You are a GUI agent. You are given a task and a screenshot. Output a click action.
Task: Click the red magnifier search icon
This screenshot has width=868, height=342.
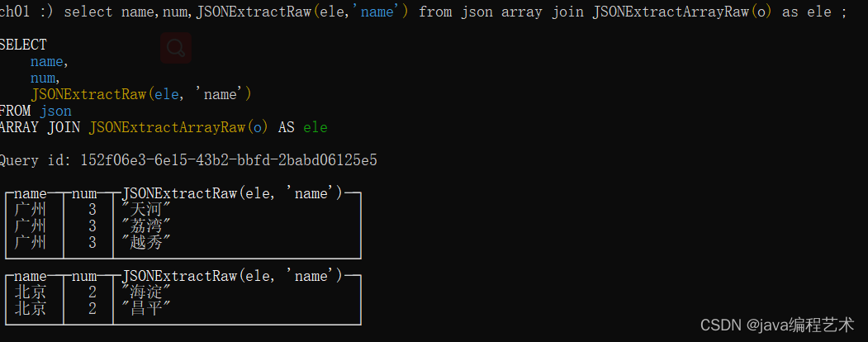click(175, 48)
